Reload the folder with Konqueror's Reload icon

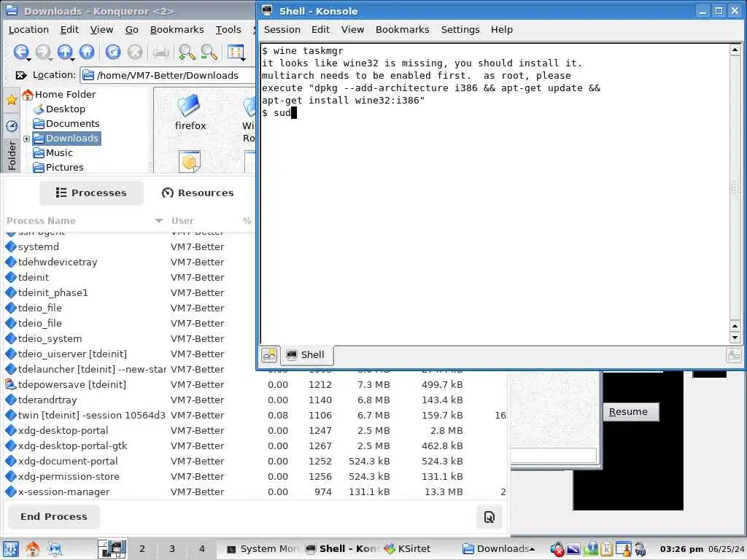click(x=113, y=52)
